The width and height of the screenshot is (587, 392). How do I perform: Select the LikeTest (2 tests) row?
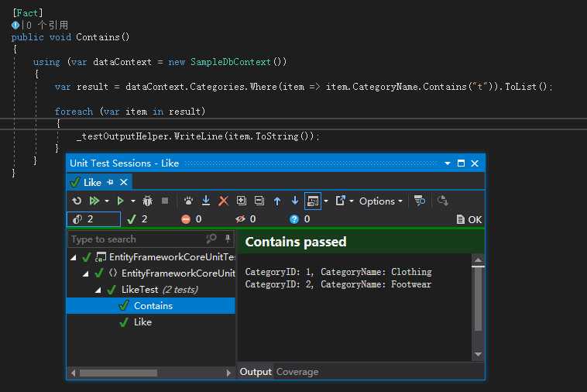point(151,290)
